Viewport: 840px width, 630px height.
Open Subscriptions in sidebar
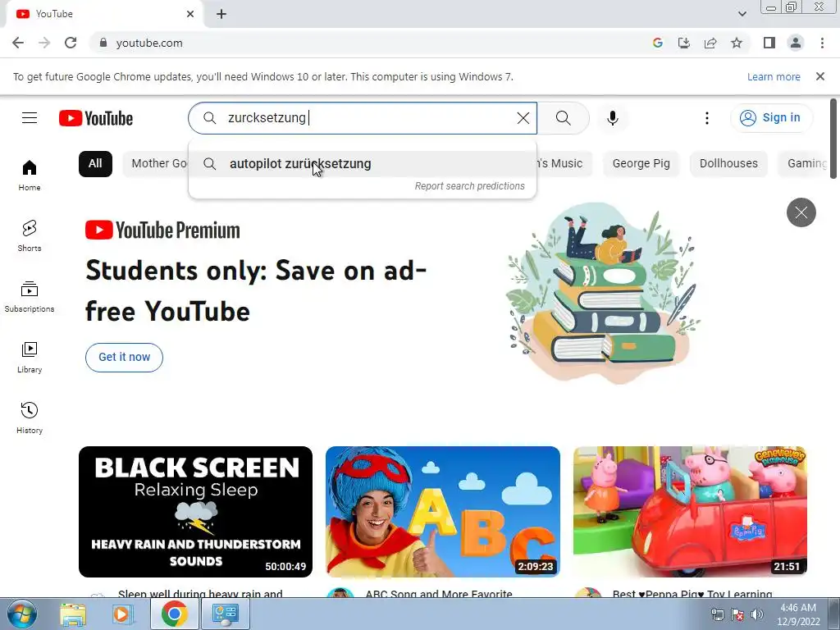[x=30, y=296]
